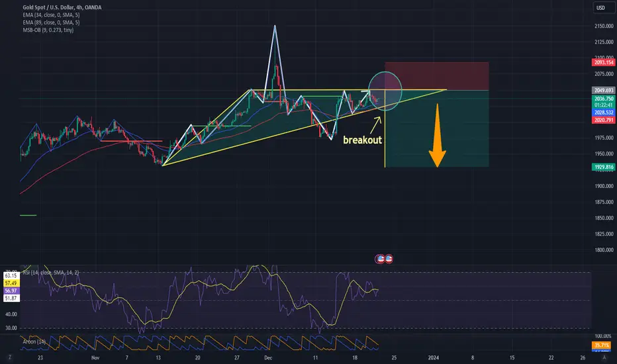Viewport: 617px width, 364px height.
Task: Click the 2150.000 price axis tick
Action: pyautogui.click(x=604, y=26)
